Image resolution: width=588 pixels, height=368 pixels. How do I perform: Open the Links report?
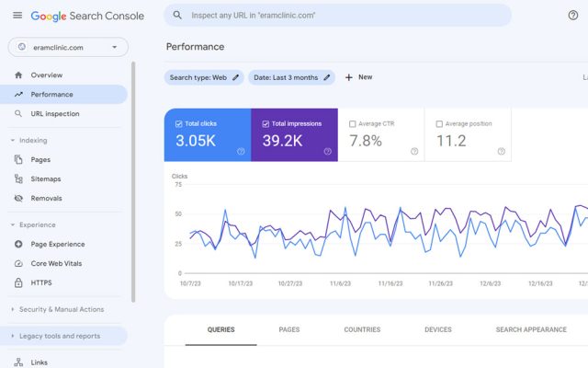(x=39, y=362)
